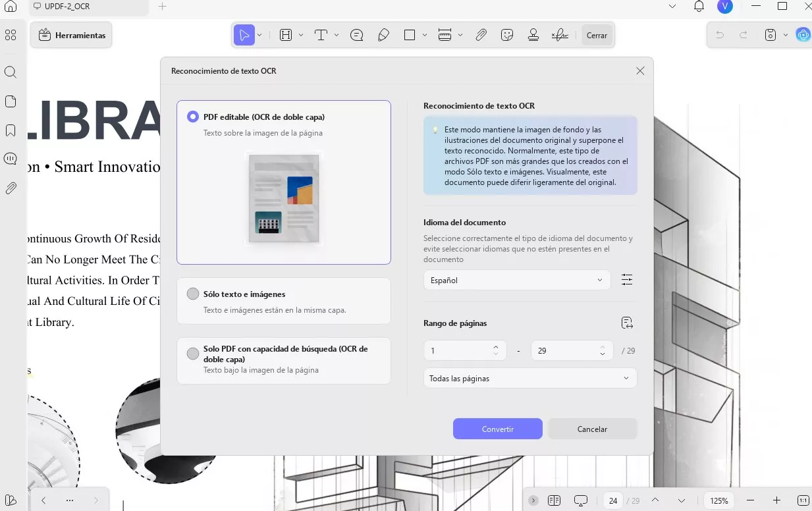Select the cursor pointer tool
Image resolution: width=812 pixels, height=511 pixels.
(244, 35)
